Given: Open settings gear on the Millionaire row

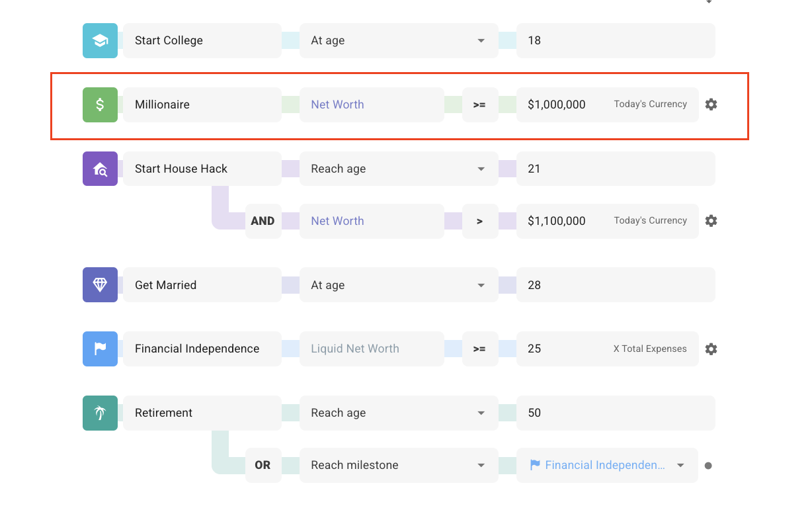Looking at the screenshot, I should click(711, 105).
